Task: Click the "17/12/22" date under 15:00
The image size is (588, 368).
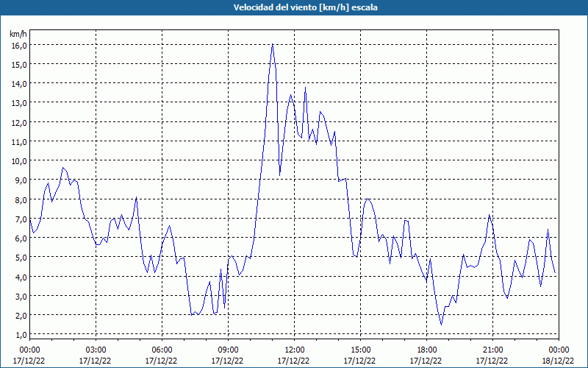Action: coord(360,361)
